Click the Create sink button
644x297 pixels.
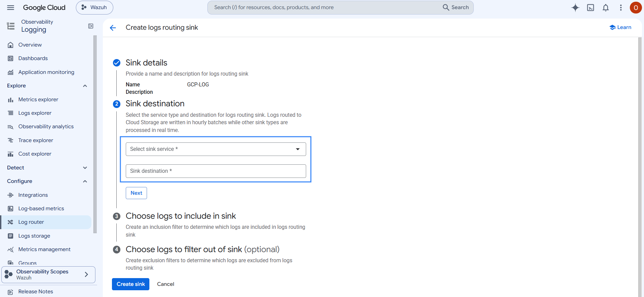click(130, 284)
